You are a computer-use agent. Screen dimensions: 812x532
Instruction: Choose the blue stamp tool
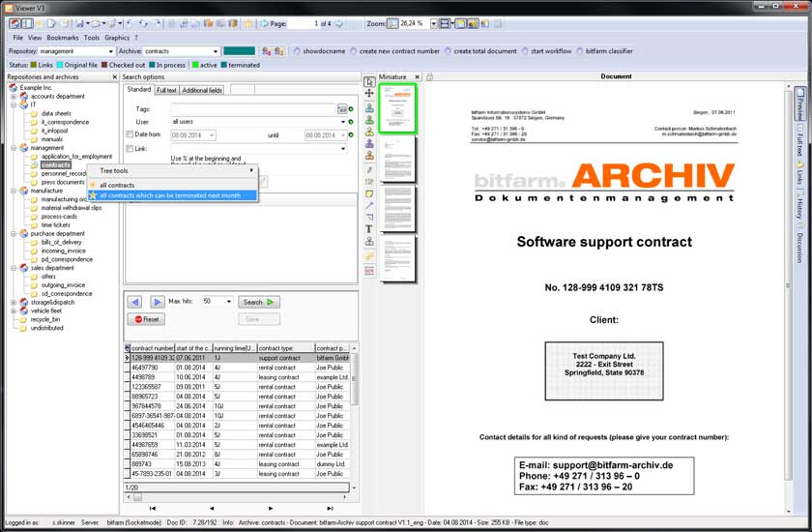click(369, 107)
